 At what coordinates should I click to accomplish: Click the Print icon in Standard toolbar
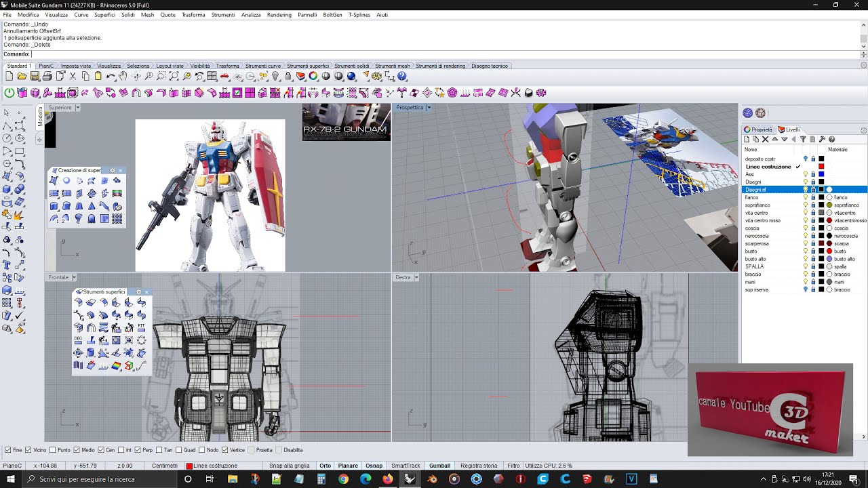pyautogui.click(x=47, y=77)
